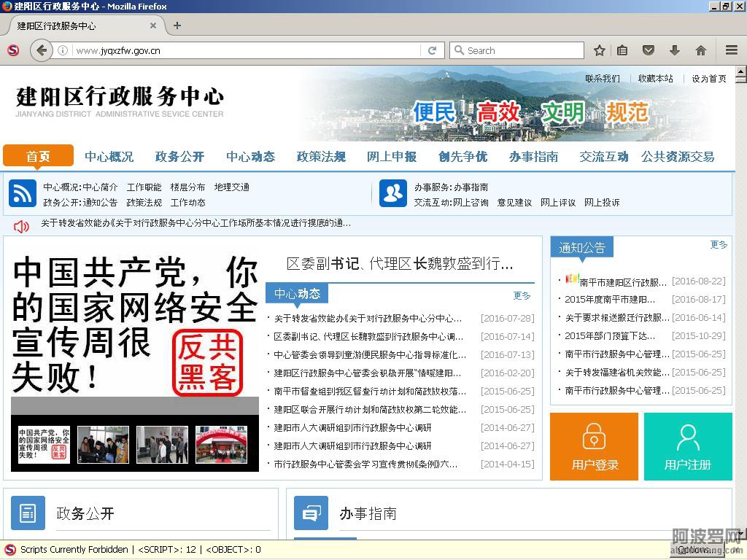This screenshot has height=560, width=747.
Task: Open the 政务公开 navigation menu item
Action: pyautogui.click(x=179, y=156)
